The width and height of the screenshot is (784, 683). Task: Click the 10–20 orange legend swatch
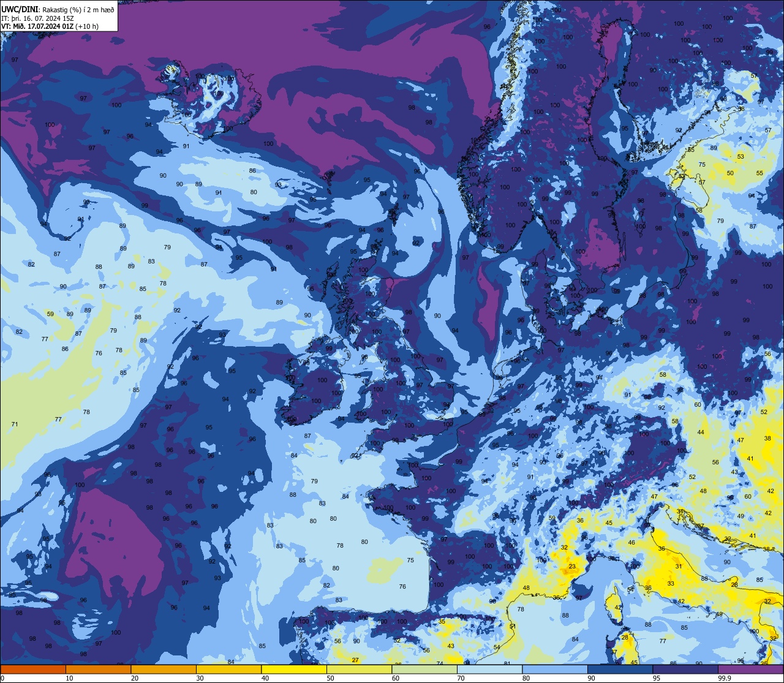point(98,669)
